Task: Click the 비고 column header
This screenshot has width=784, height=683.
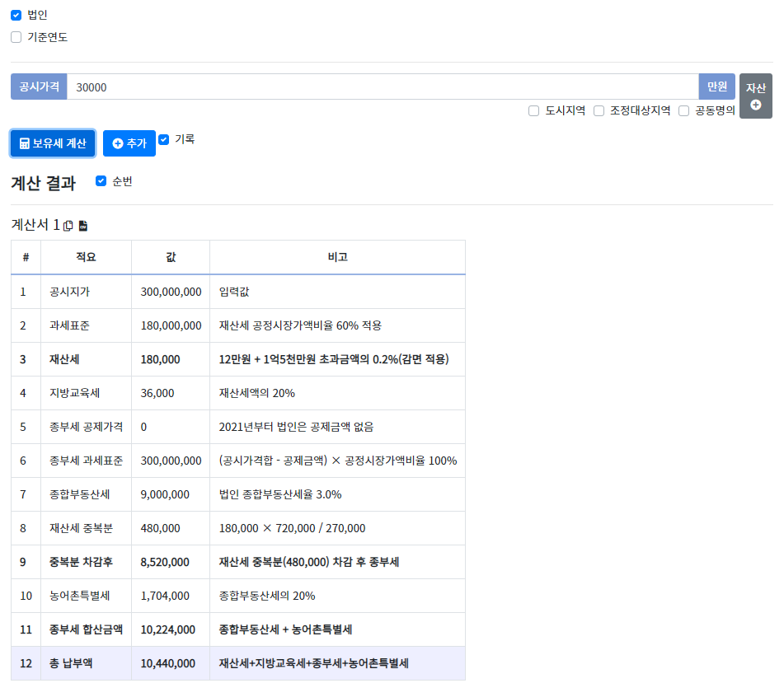Action: pyautogui.click(x=337, y=257)
